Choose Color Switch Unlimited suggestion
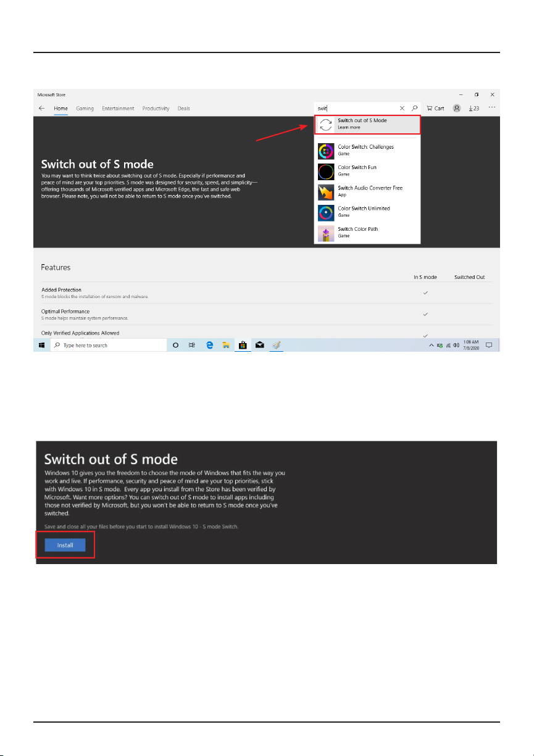Screen dimensions: 534x756 click(367, 212)
